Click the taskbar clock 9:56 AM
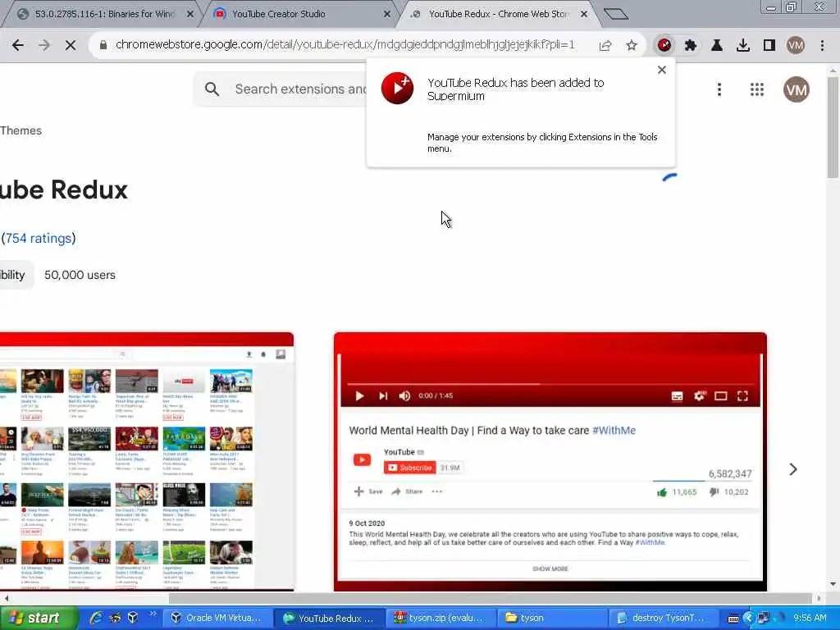 tap(810, 619)
